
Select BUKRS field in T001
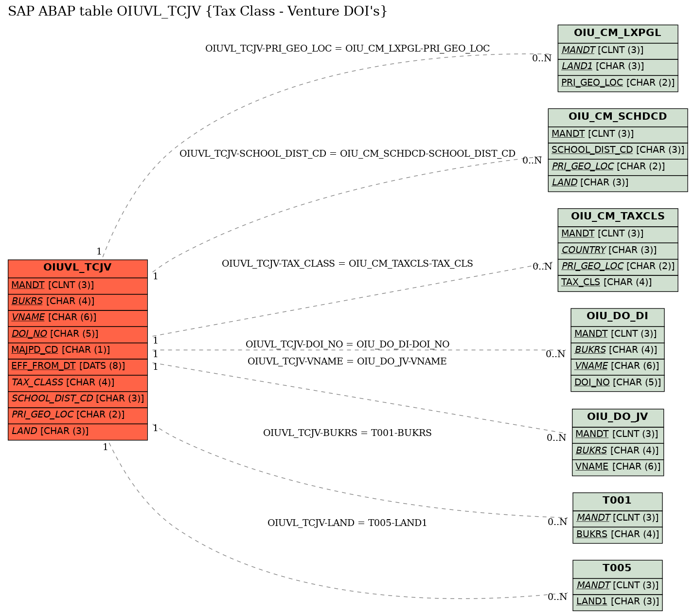(618, 535)
